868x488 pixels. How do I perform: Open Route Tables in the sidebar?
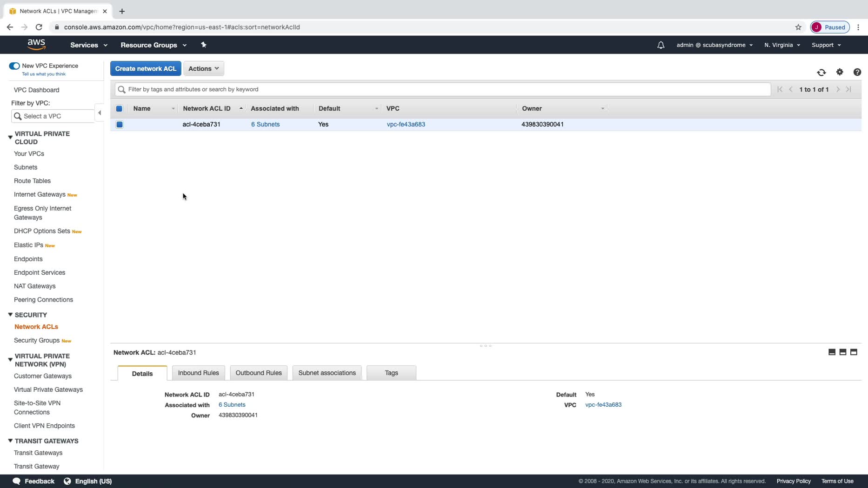click(32, 181)
